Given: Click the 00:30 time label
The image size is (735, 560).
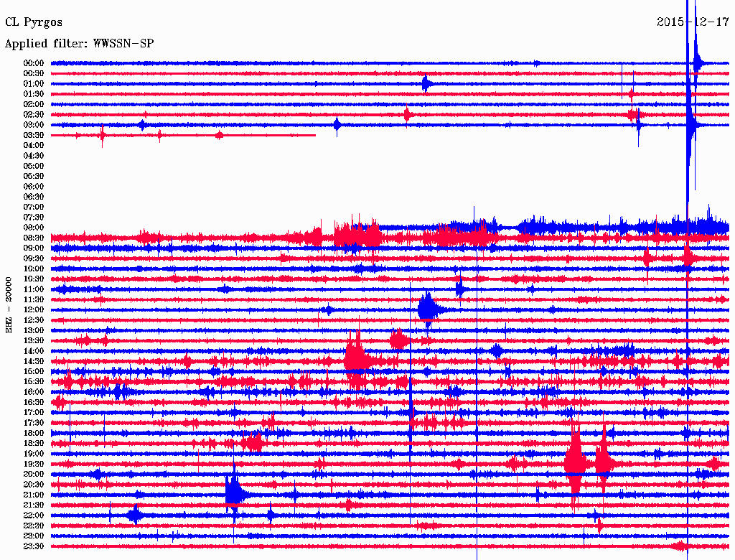Looking at the screenshot, I should (x=34, y=73).
